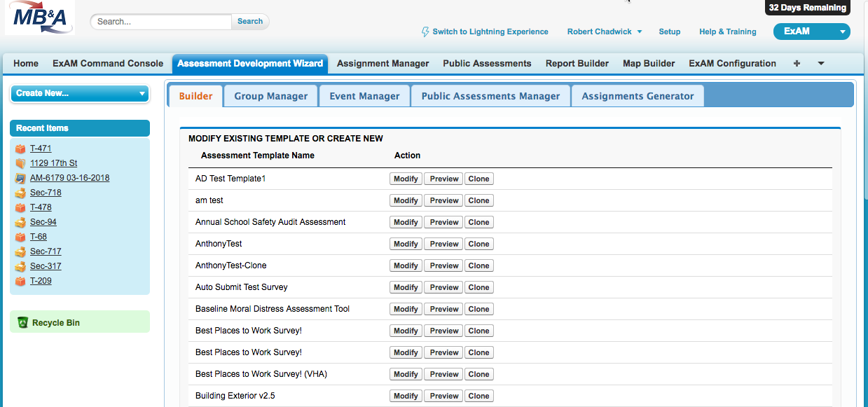
Task: Click the T-209 record icon
Action: 20,281
